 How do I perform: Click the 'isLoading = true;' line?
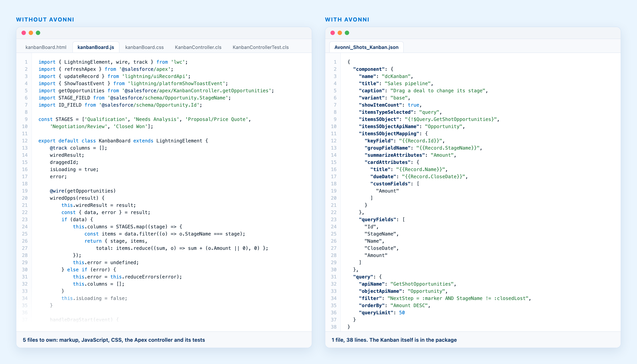(74, 169)
